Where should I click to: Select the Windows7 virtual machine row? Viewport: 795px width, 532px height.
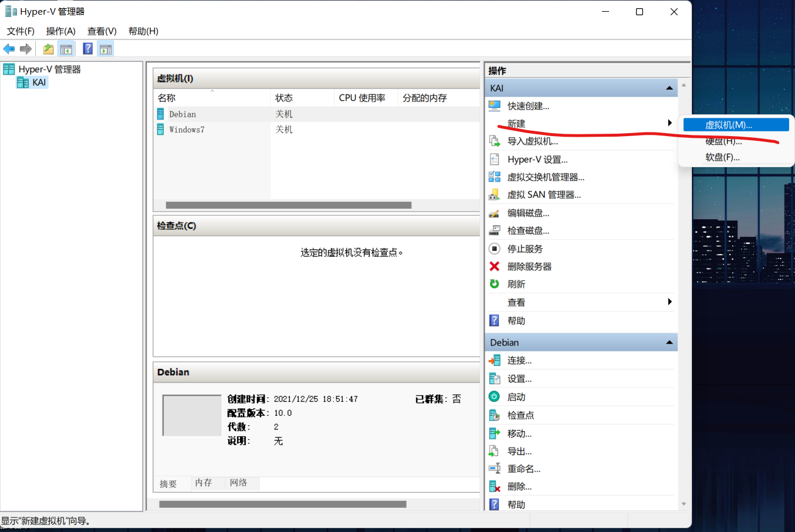click(x=187, y=130)
